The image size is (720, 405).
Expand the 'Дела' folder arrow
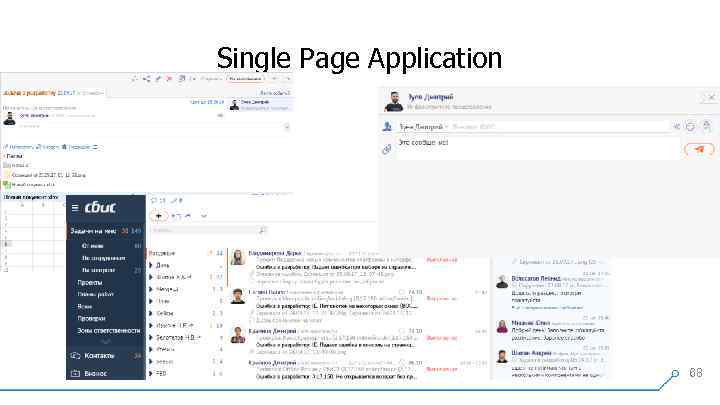151,265
